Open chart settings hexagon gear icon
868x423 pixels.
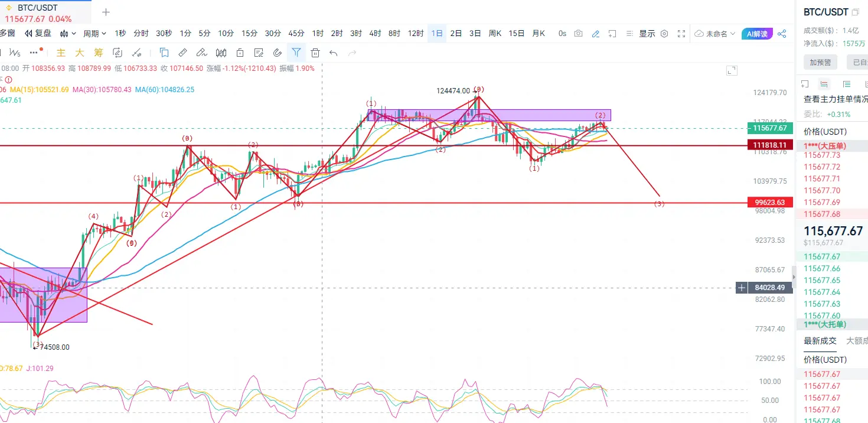coord(664,34)
